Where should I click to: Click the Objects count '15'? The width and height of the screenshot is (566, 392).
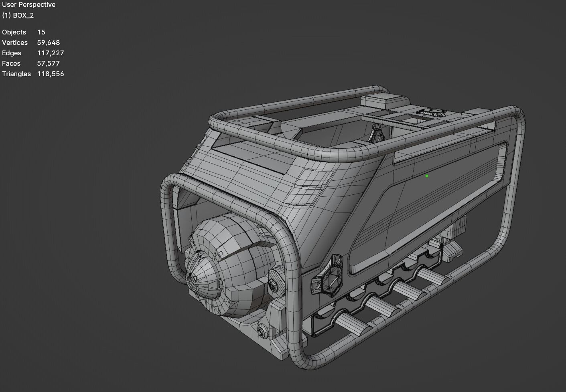[x=41, y=32]
